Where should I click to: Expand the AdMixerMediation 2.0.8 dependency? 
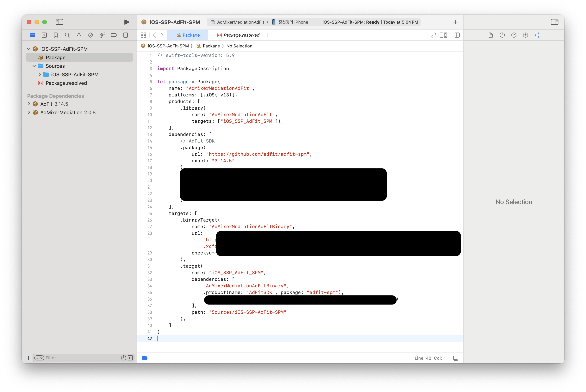(29, 112)
